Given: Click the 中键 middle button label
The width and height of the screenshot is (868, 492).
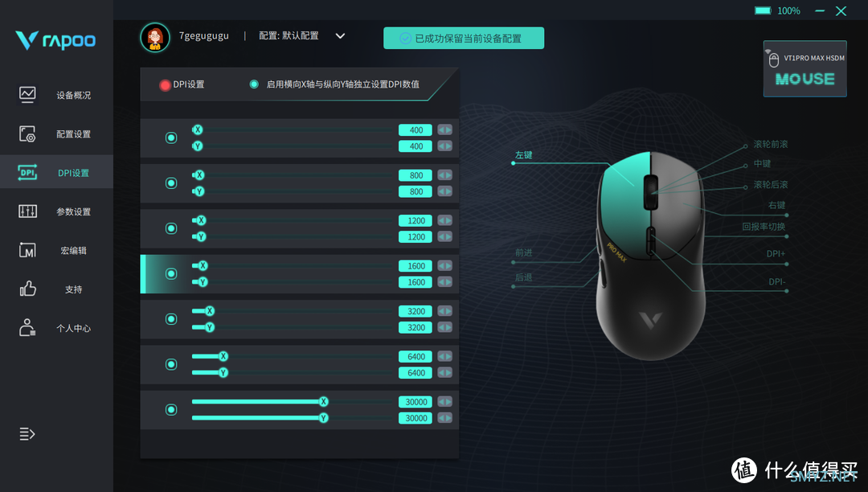Looking at the screenshot, I should coord(762,164).
